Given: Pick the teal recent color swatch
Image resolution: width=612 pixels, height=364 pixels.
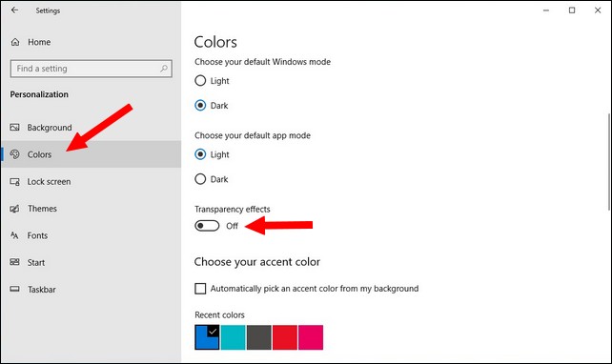Looking at the screenshot, I should [x=233, y=337].
